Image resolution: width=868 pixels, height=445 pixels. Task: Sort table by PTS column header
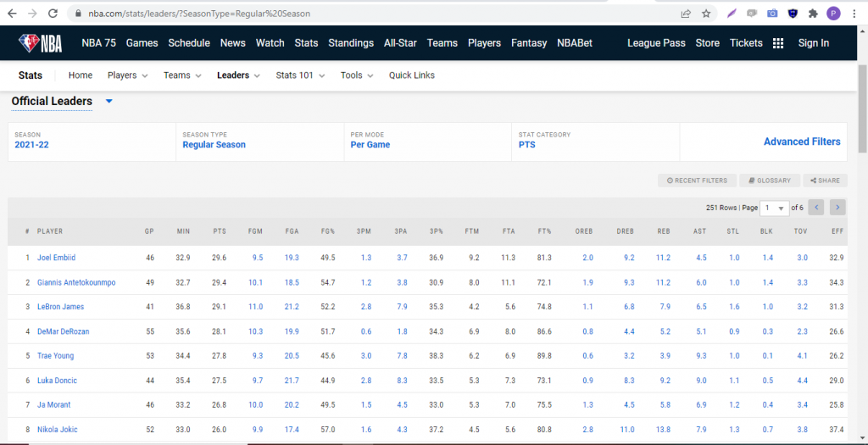click(220, 231)
